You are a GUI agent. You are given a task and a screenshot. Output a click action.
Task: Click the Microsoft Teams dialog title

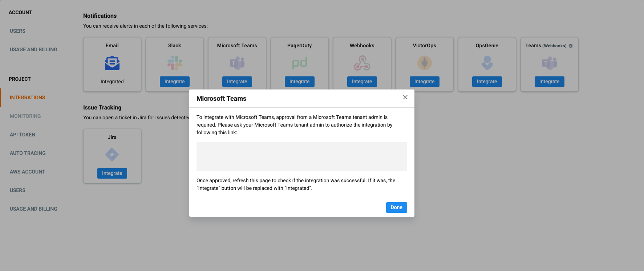pyautogui.click(x=221, y=99)
